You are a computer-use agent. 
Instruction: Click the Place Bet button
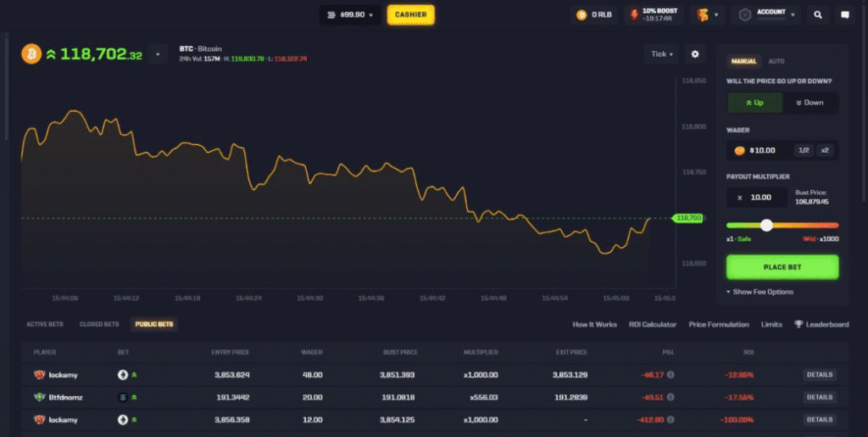point(782,266)
